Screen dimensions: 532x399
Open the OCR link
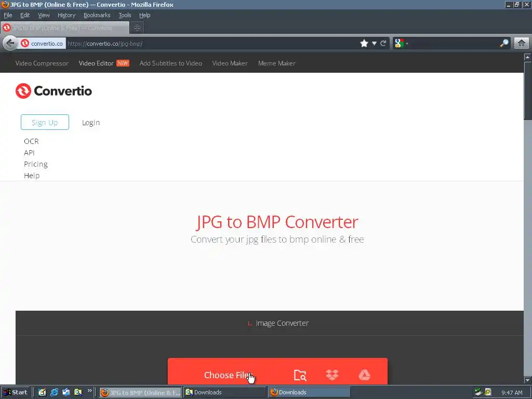click(x=31, y=141)
